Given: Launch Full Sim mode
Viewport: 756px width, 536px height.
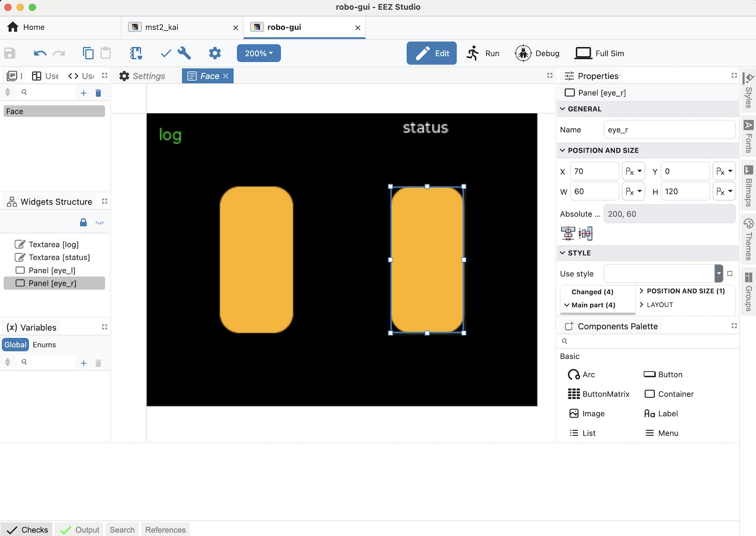Looking at the screenshot, I should (600, 53).
